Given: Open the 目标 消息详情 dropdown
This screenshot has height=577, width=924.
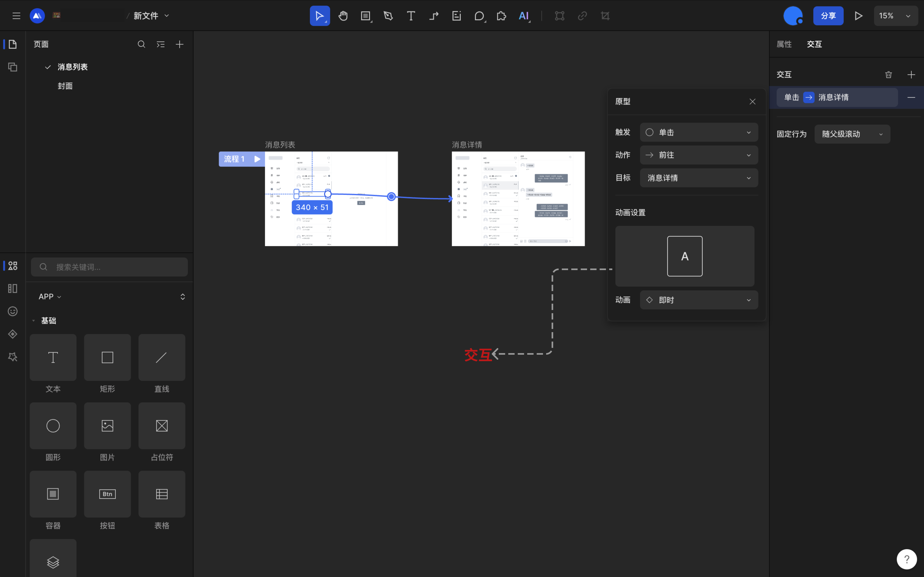Looking at the screenshot, I should pos(699,178).
